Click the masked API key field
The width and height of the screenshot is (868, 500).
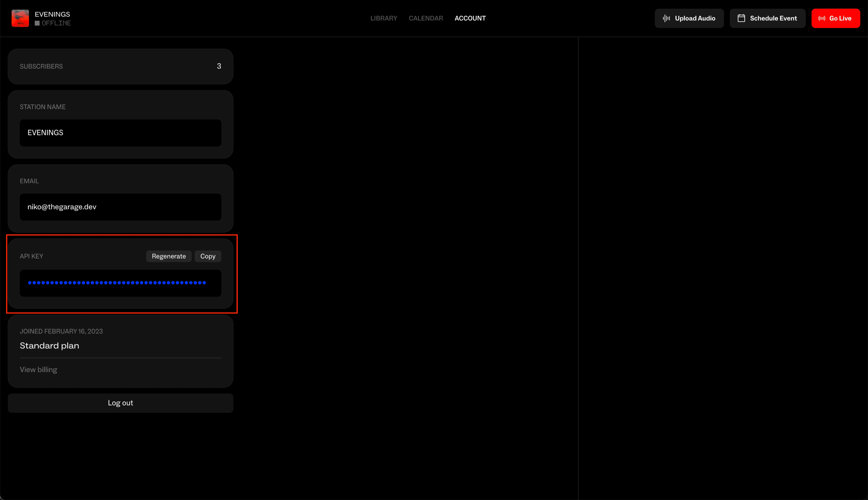pyautogui.click(x=121, y=283)
